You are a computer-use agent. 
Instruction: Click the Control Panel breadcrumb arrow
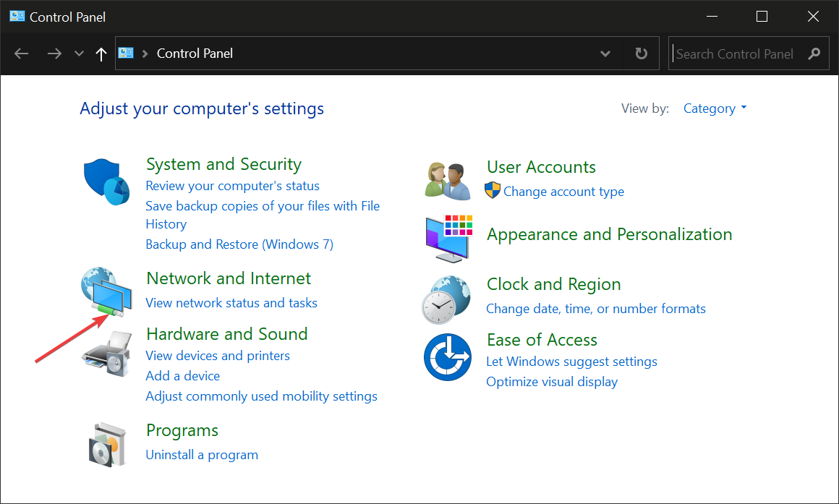click(145, 54)
